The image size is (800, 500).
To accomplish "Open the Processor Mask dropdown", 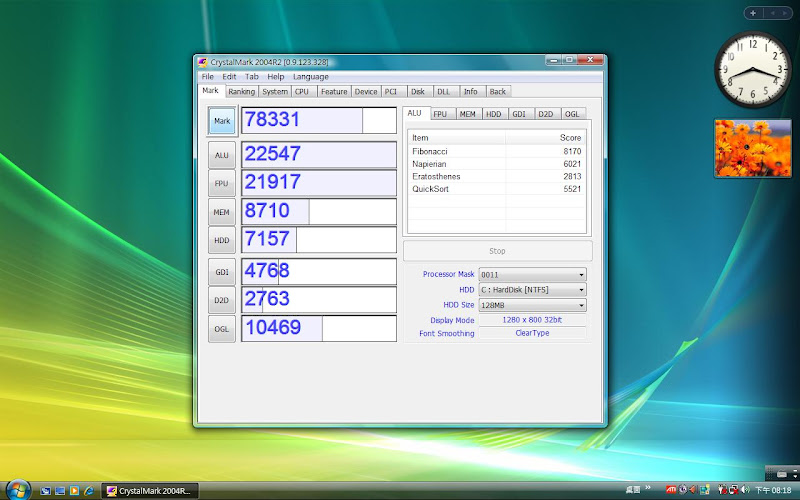I will point(532,274).
